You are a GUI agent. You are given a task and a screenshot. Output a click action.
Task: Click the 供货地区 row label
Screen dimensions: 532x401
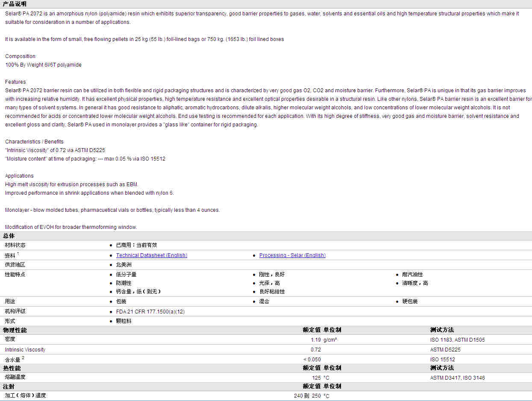[15, 265]
